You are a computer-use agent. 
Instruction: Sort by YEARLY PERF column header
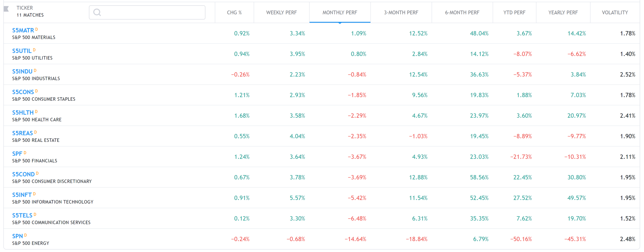click(x=563, y=12)
